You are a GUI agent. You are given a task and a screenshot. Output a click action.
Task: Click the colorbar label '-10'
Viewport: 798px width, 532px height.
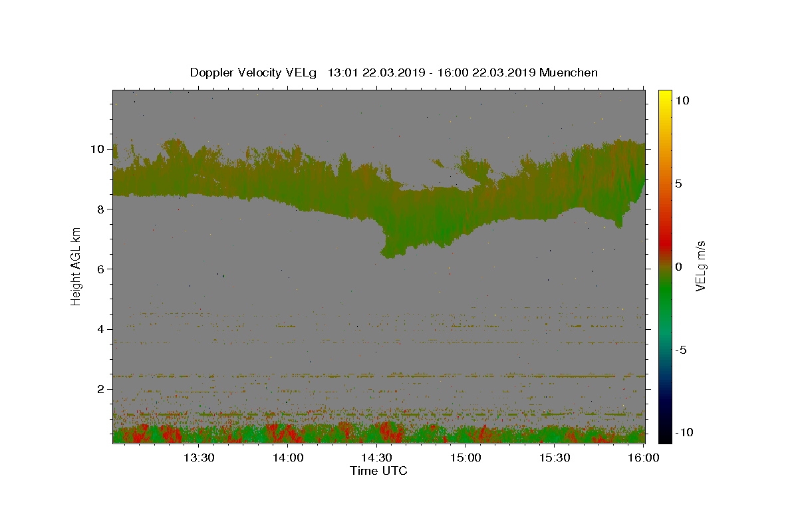click(684, 432)
